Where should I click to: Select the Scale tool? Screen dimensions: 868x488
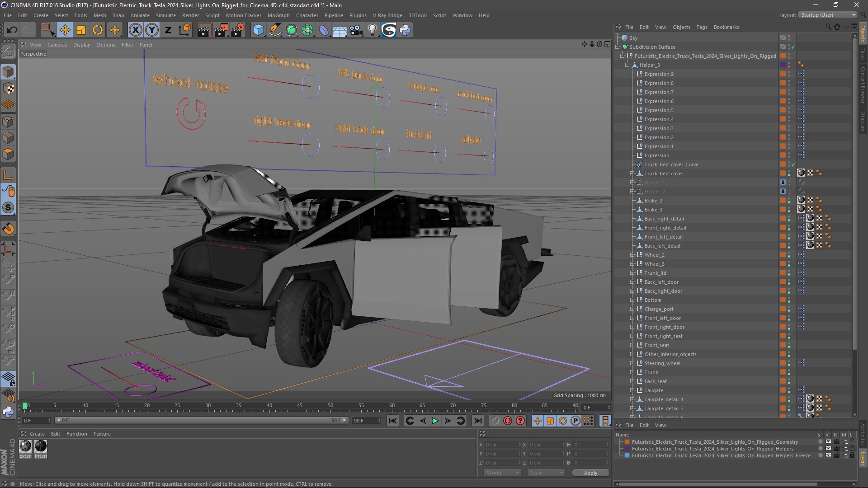81,30
